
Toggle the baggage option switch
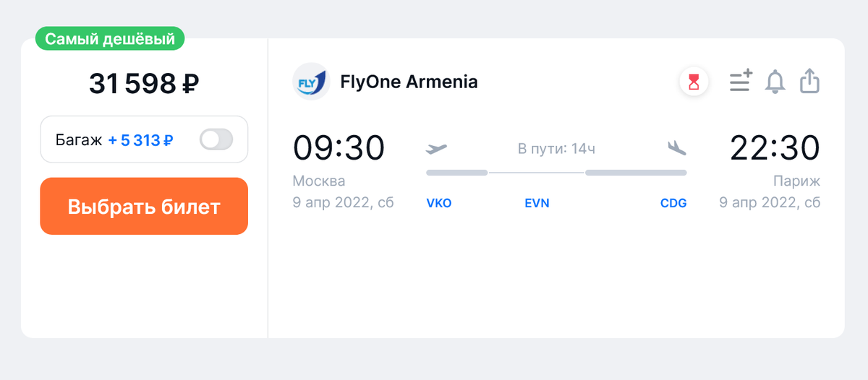click(x=216, y=139)
